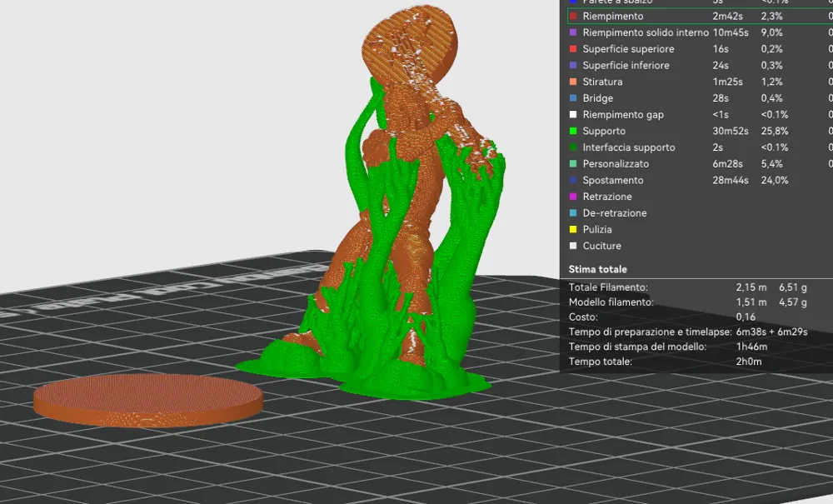Show Cuciture seams

click(602, 246)
